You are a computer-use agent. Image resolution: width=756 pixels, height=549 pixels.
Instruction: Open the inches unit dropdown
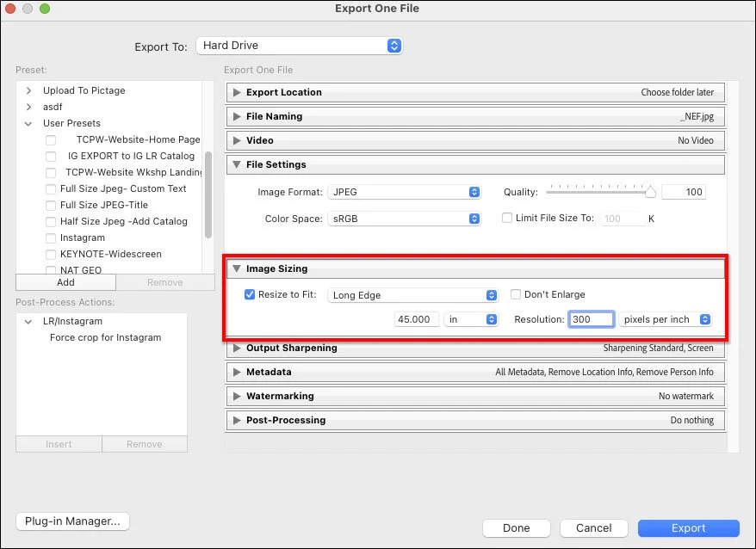[471, 318]
